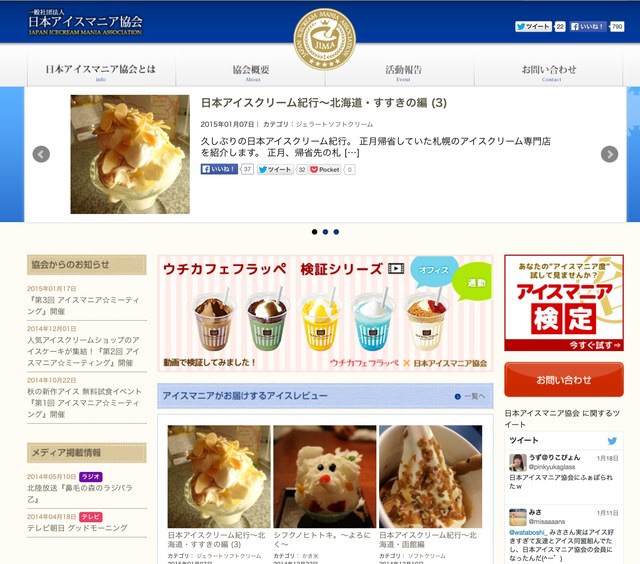Tweet the featured Susukino article

[x=275, y=169]
